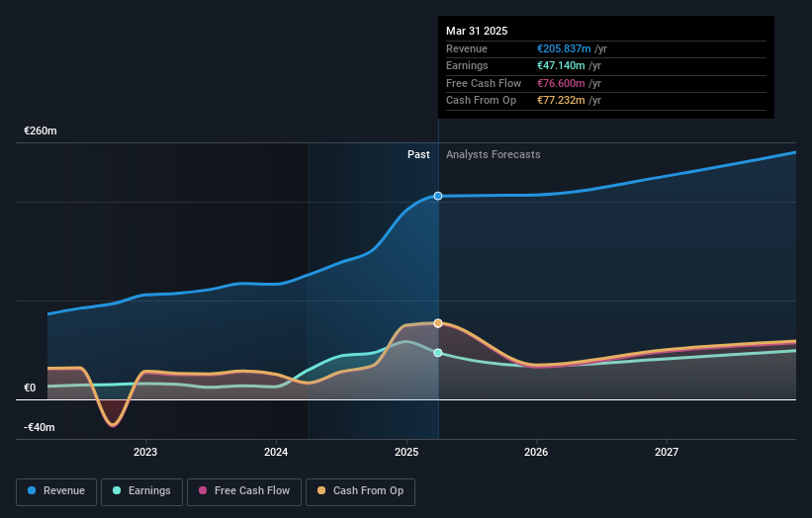The height and width of the screenshot is (518, 812).
Task: Click the €76.600m free cash flow value
Action: [561, 83]
